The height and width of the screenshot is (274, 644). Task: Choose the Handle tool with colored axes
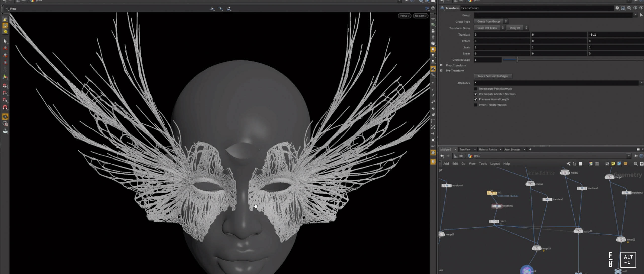(5, 77)
